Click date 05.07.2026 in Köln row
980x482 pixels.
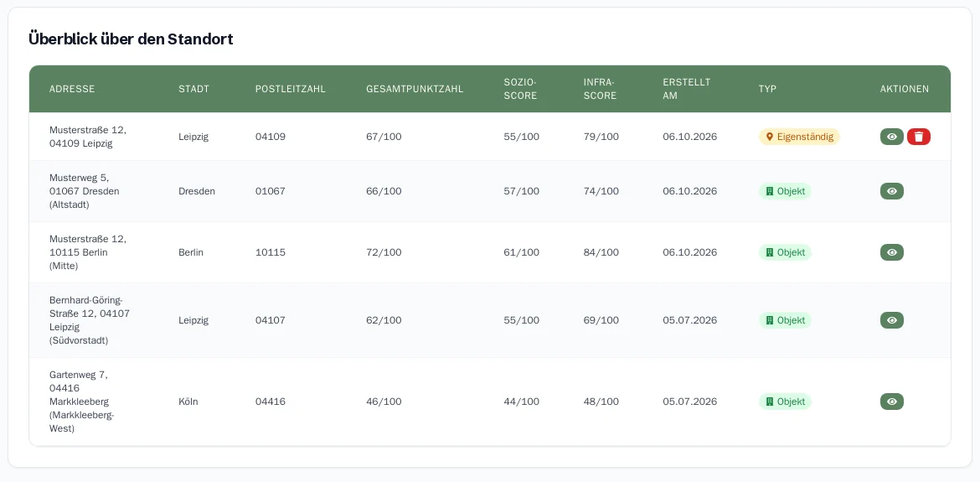tap(690, 402)
